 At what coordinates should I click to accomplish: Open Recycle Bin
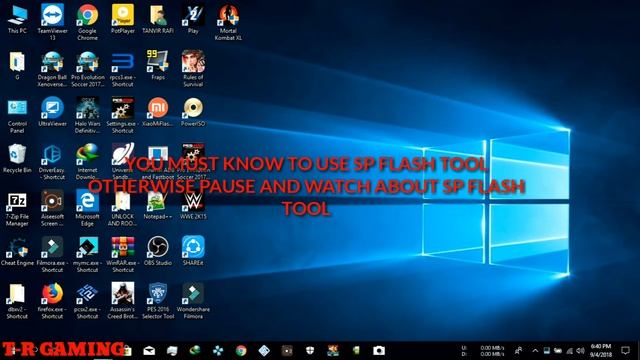pos(17,158)
